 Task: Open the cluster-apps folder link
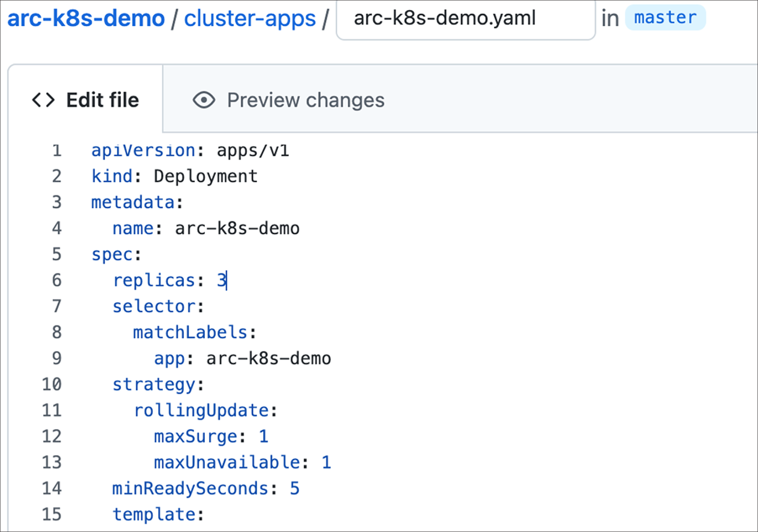point(250,18)
